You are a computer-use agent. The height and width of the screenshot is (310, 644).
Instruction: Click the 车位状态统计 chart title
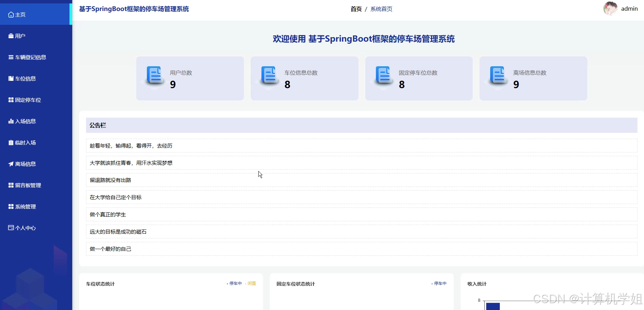[100, 284]
